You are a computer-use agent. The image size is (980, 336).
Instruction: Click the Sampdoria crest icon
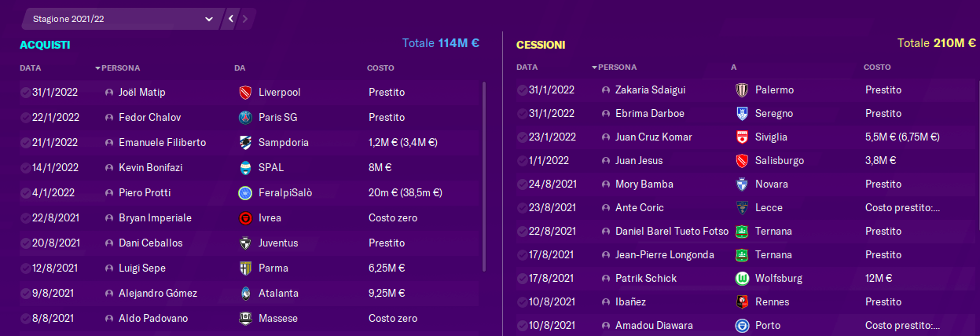(x=244, y=143)
